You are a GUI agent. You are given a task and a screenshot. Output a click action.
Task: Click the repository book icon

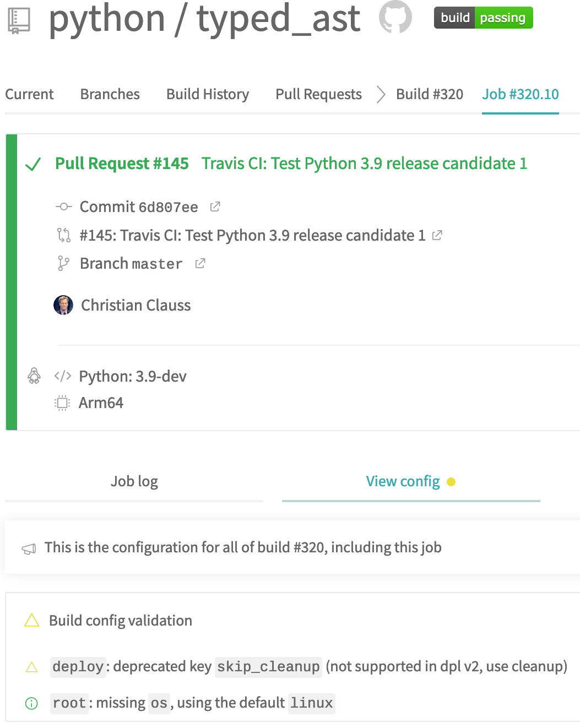point(19,20)
